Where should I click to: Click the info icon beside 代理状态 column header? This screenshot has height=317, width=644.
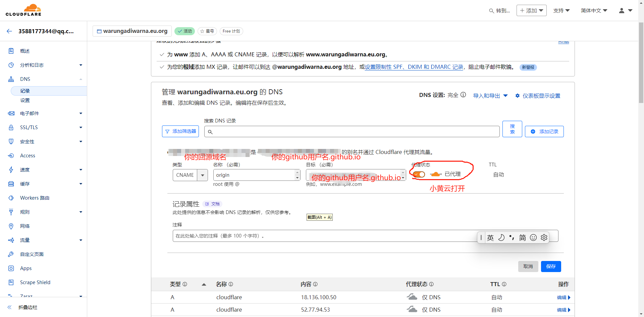(431, 284)
